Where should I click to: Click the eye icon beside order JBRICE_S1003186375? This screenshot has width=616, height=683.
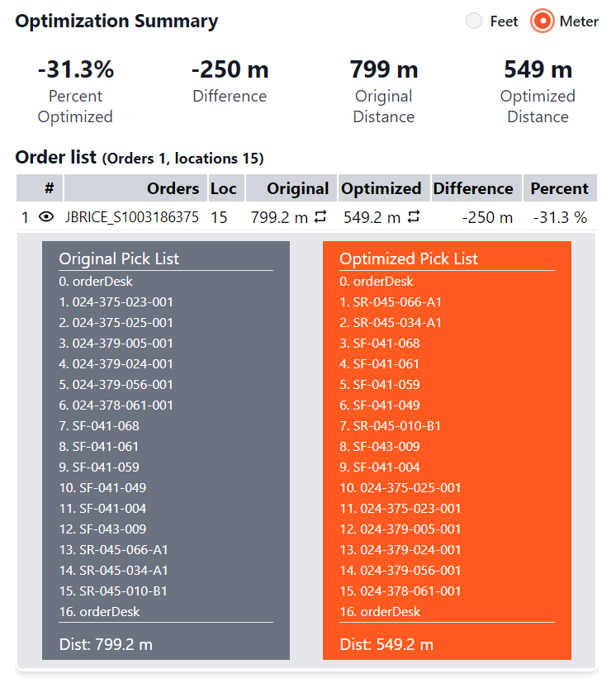[46, 218]
